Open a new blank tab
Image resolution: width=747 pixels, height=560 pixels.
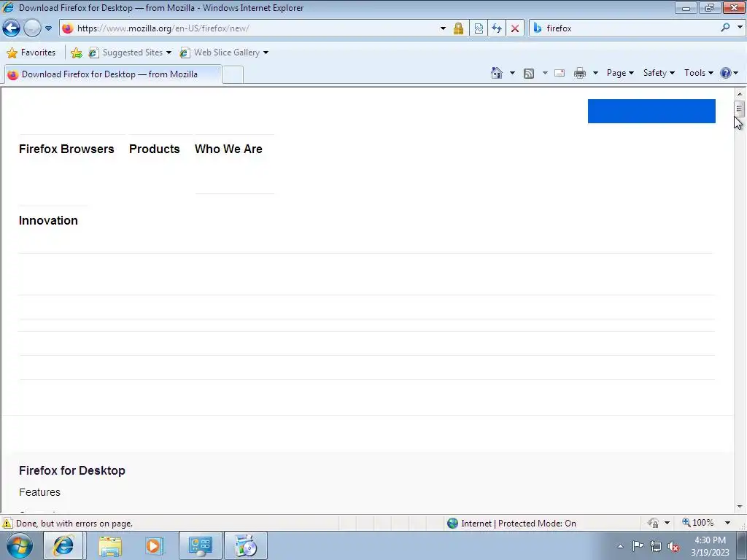tap(233, 75)
